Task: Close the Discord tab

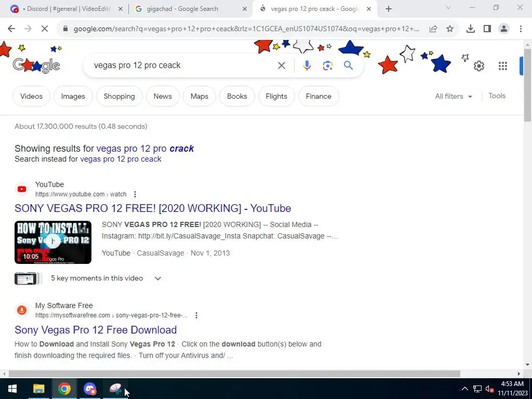Action: (120, 9)
